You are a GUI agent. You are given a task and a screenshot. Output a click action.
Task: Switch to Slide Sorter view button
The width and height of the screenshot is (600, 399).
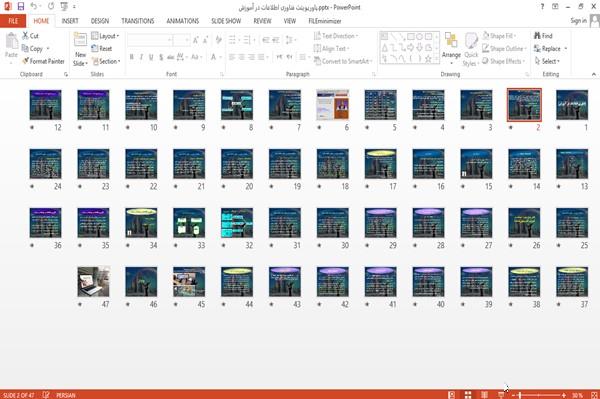pos(468,395)
